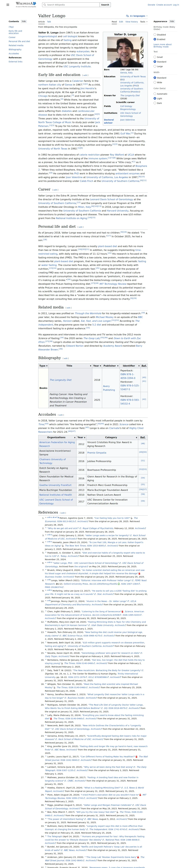This screenshot has width=186, height=868.
Task: Edit the Career section
Action: tap(55, 190)
